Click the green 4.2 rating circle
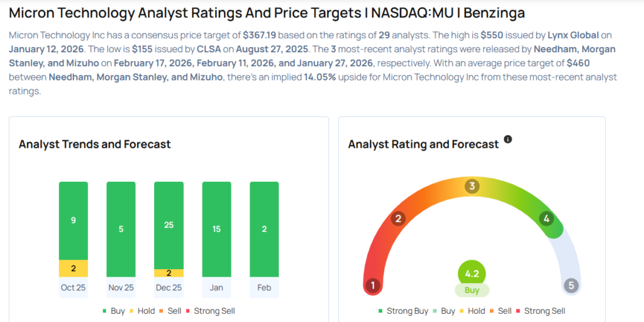This screenshot has height=322, width=644. coord(472,274)
